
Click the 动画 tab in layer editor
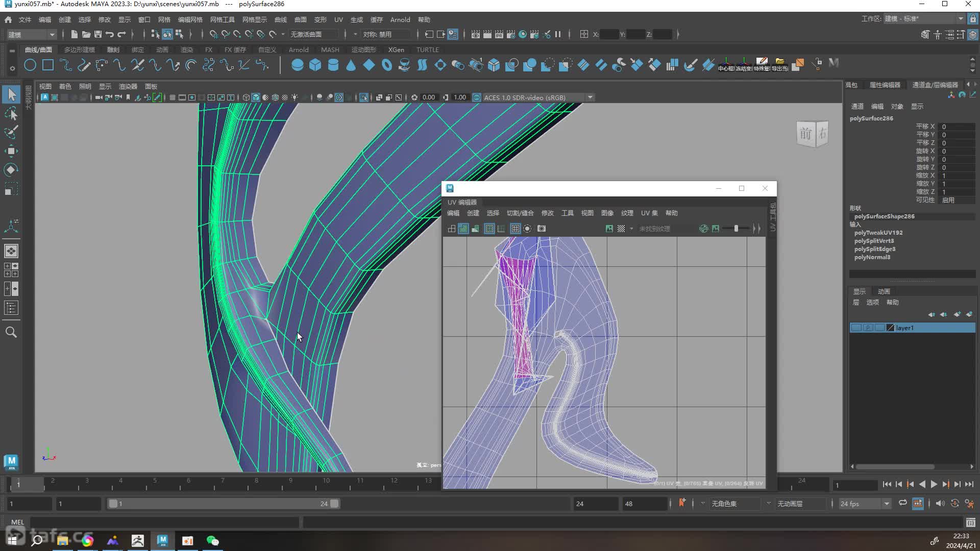tap(884, 291)
